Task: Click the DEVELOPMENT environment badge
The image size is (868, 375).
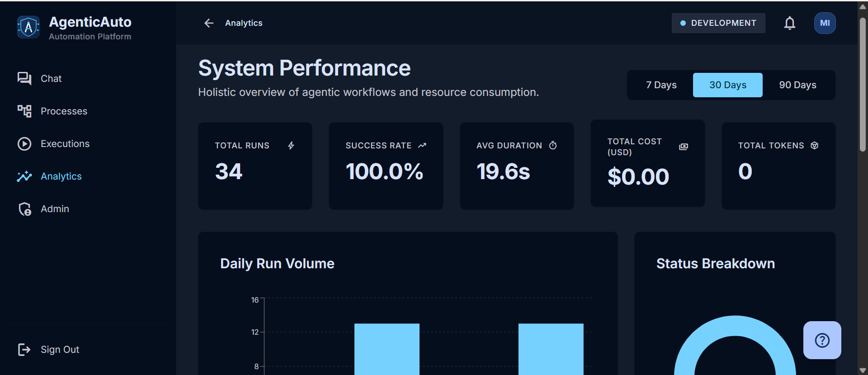Action: pyautogui.click(x=718, y=23)
